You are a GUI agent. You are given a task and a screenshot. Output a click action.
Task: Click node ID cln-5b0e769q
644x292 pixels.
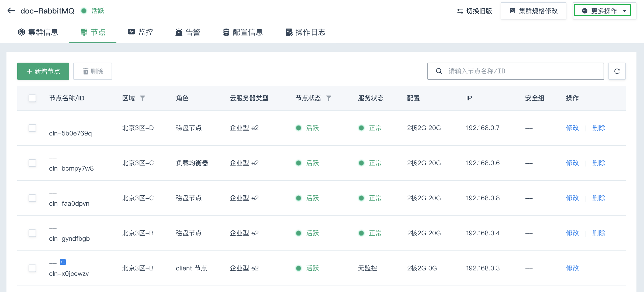click(x=70, y=133)
